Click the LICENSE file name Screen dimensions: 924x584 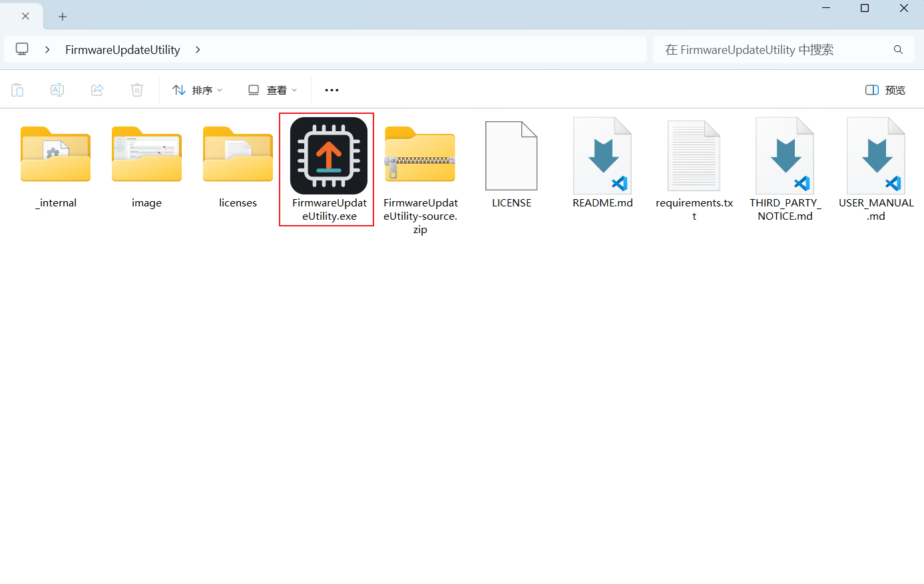click(x=512, y=203)
